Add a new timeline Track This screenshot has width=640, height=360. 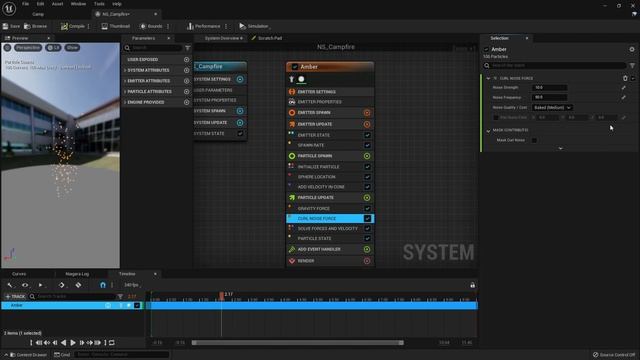(x=15, y=296)
